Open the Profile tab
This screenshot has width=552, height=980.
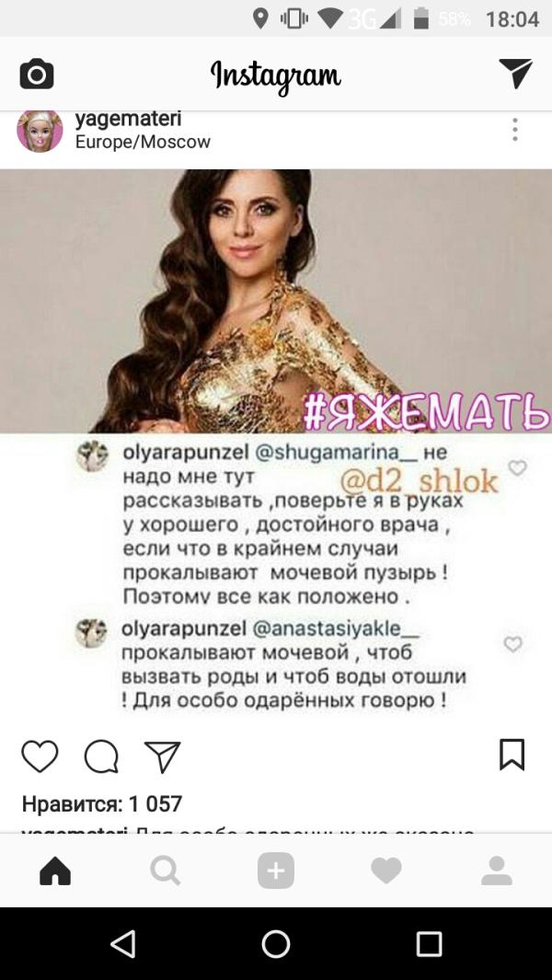click(497, 870)
